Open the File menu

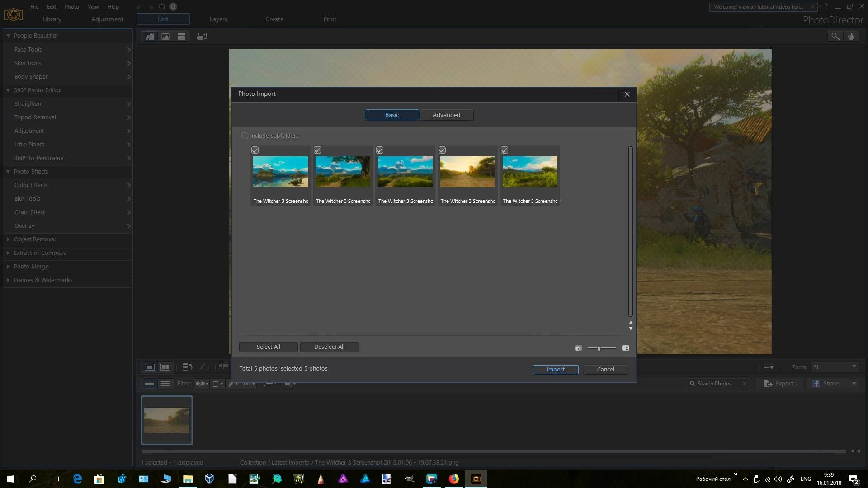pos(34,7)
